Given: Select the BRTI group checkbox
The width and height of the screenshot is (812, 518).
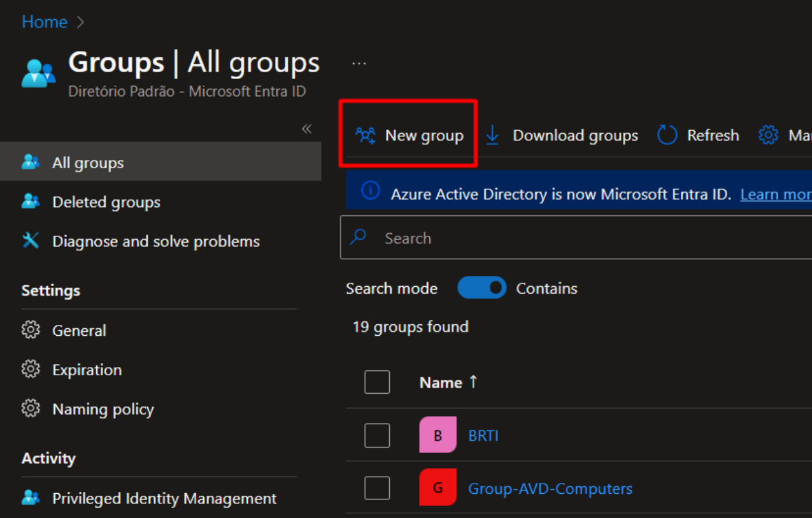Looking at the screenshot, I should 377,436.
